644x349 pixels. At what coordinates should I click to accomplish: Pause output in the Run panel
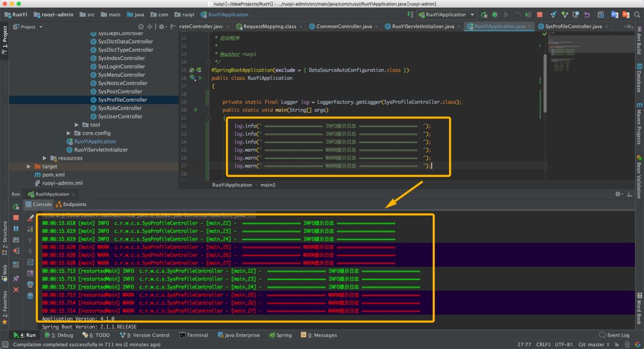[x=16, y=228]
